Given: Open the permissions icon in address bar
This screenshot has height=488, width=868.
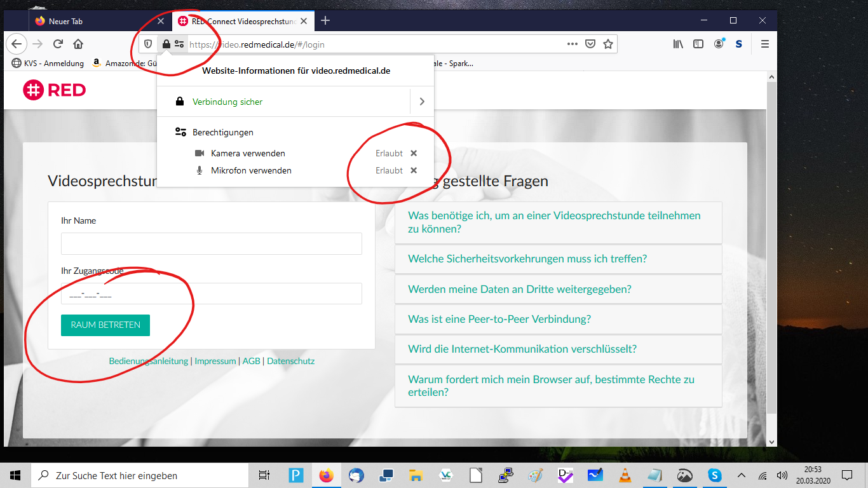Looking at the screenshot, I should coord(179,44).
